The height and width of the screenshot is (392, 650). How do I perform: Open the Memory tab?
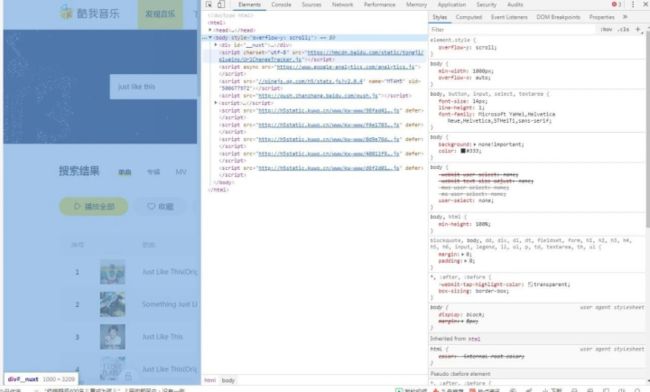click(x=417, y=5)
